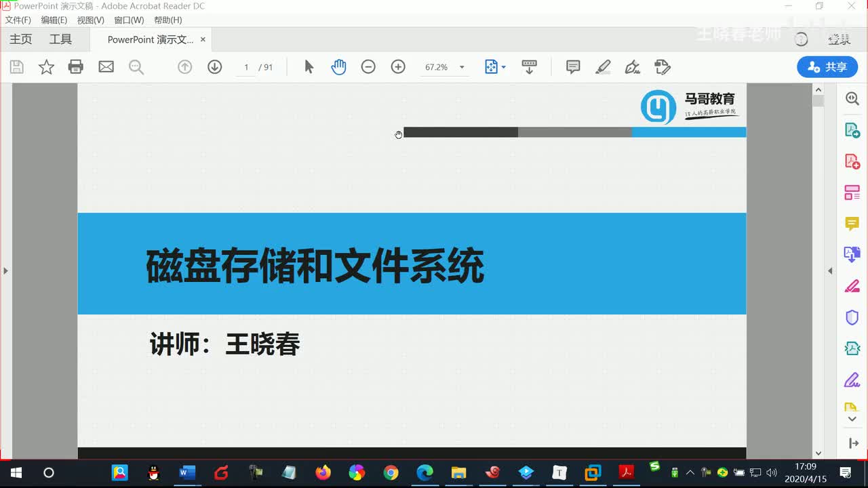The width and height of the screenshot is (868, 488).
Task: Open Word from the taskbar
Action: coord(187,472)
